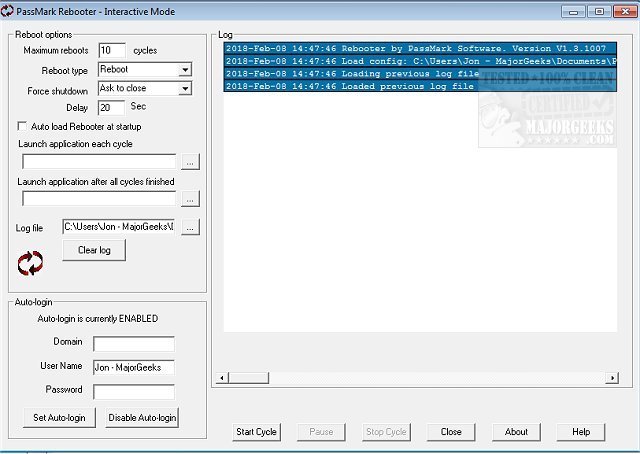This screenshot has width=640, height=454.
Task: Click the Disable Auto-login button
Action: pyautogui.click(x=142, y=418)
